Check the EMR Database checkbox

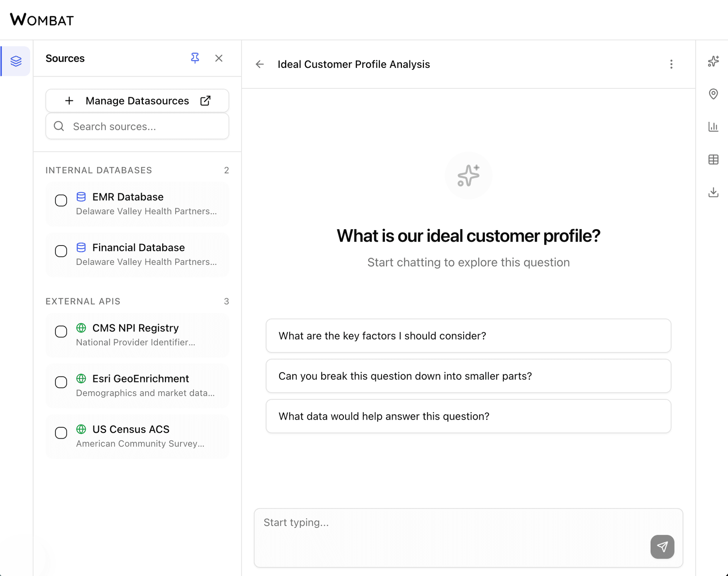[x=61, y=200]
